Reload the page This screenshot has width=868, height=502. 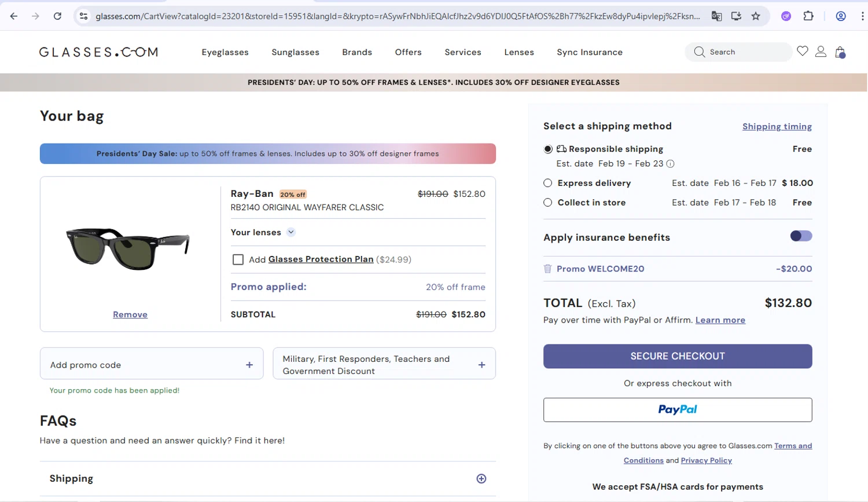[x=57, y=16]
